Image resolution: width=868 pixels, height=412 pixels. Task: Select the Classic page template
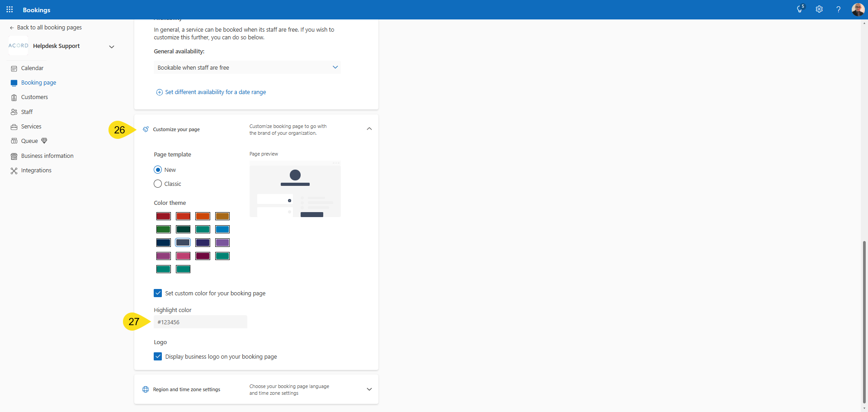[x=158, y=184]
